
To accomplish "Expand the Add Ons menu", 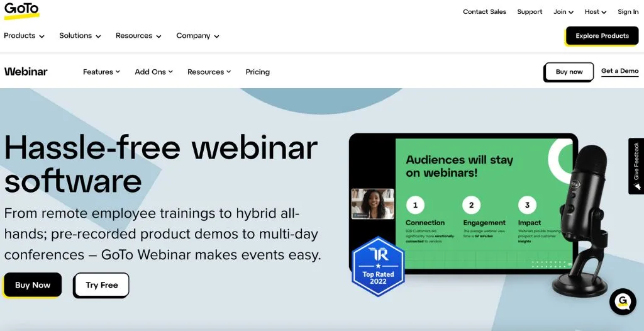I will 153,72.
